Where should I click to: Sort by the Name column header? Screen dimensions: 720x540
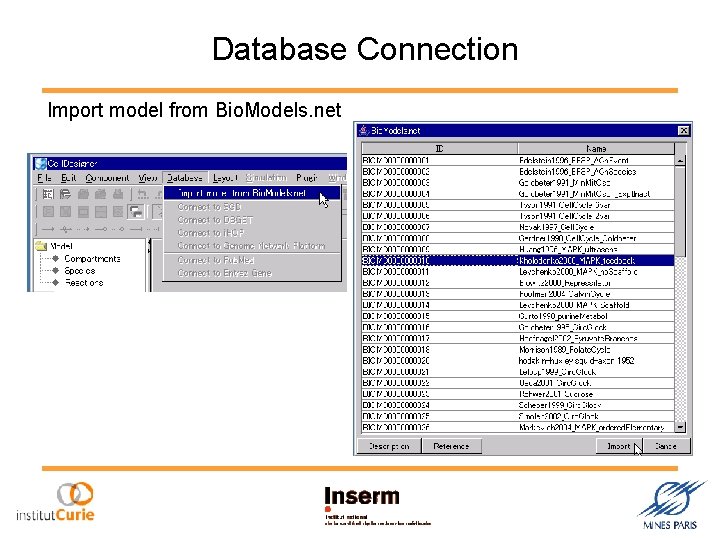click(596, 148)
